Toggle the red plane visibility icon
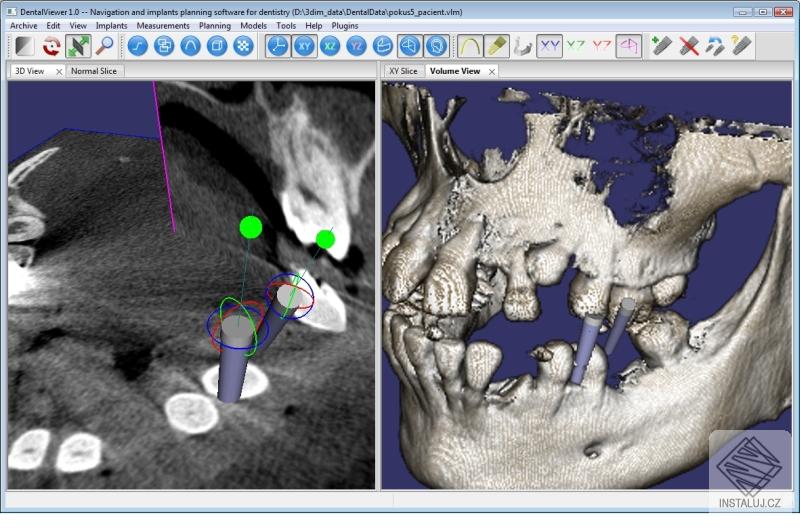Screen dimensions: 800x530 click(x=602, y=46)
